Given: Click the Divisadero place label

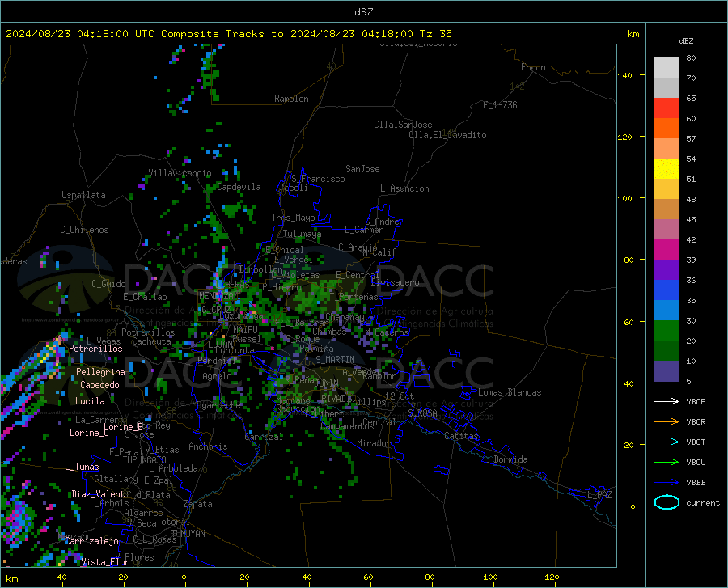Looking at the screenshot, I should 395,282.
